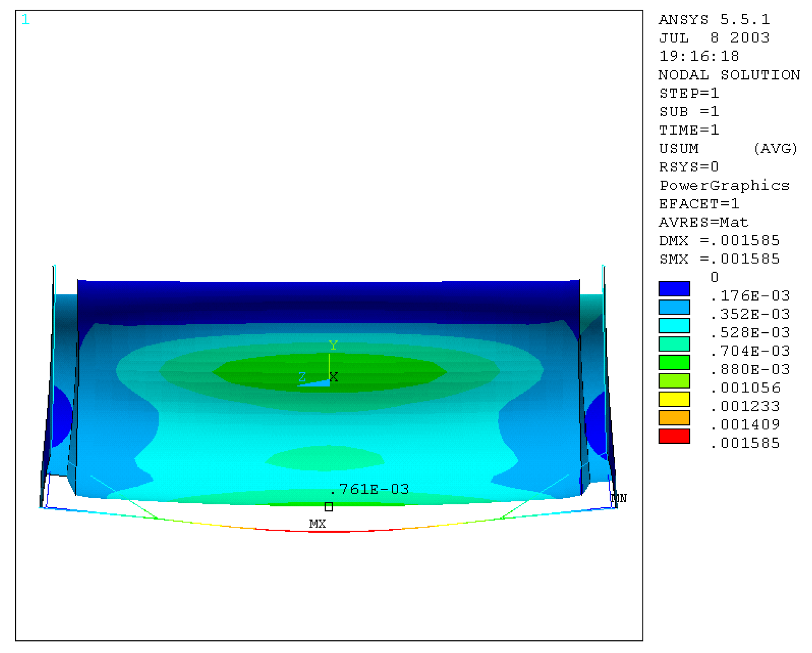Select the yellow contour legend swatch
The image size is (812, 653).
[674, 399]
